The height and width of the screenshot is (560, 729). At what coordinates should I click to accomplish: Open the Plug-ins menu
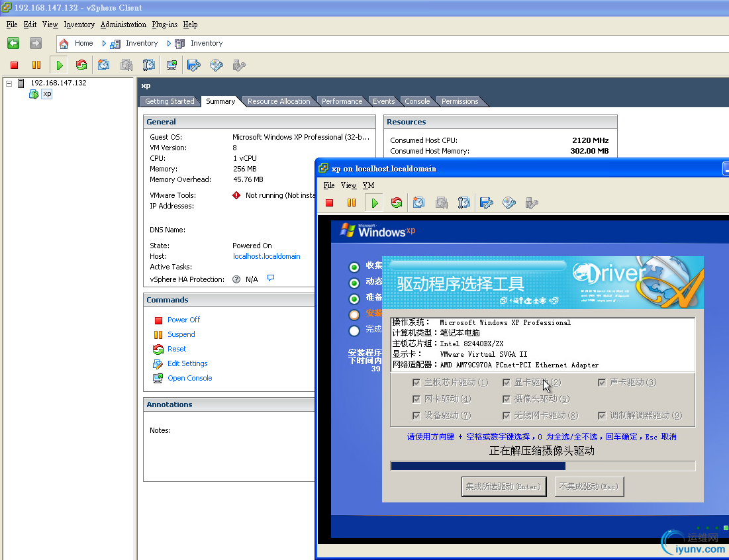[x=165, y=24]
